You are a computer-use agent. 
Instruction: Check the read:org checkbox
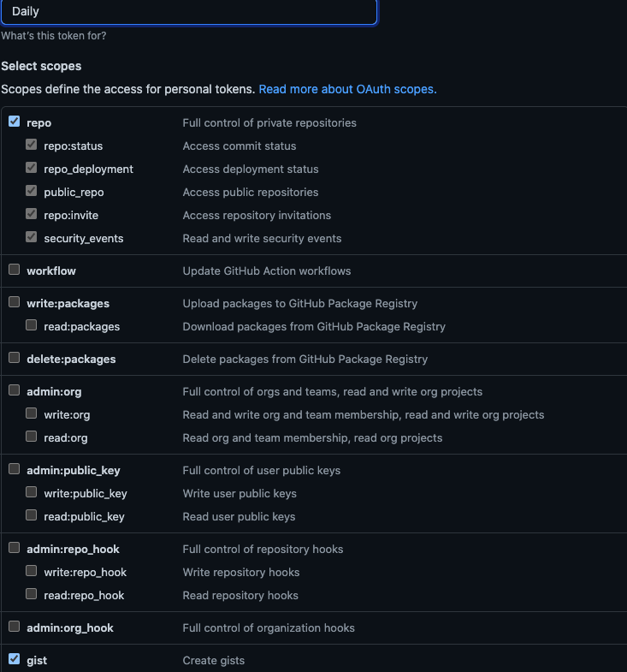(32, 437)
